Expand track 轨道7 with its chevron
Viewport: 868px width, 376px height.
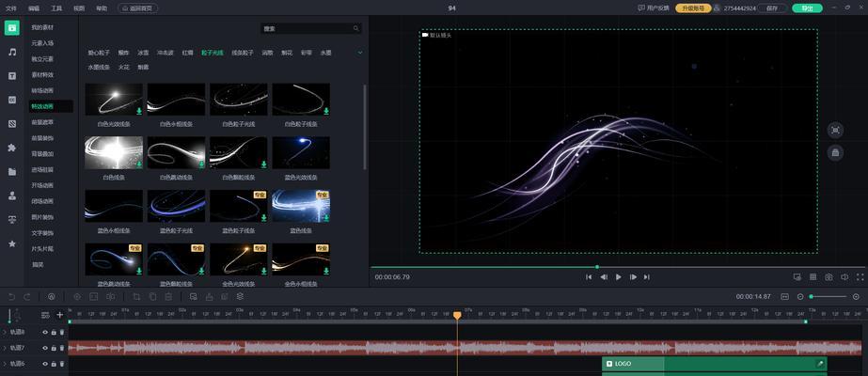pos(5,348)
